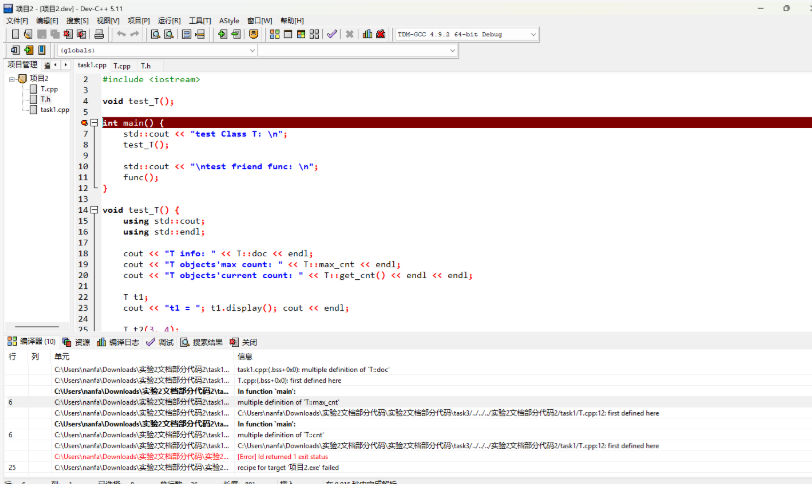Open the 运行[R] menu
Screen dimensions: 812x484
169,20
